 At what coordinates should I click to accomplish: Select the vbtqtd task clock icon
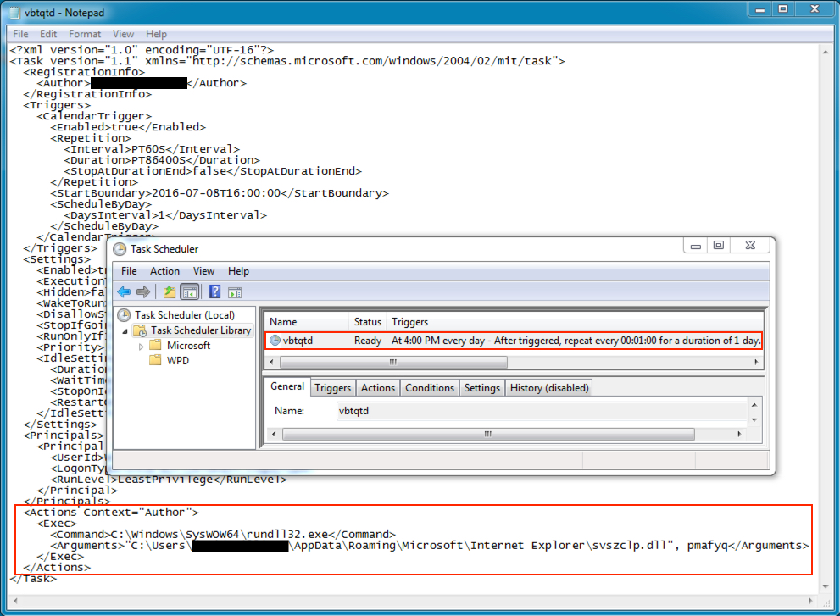click(275, 341)
